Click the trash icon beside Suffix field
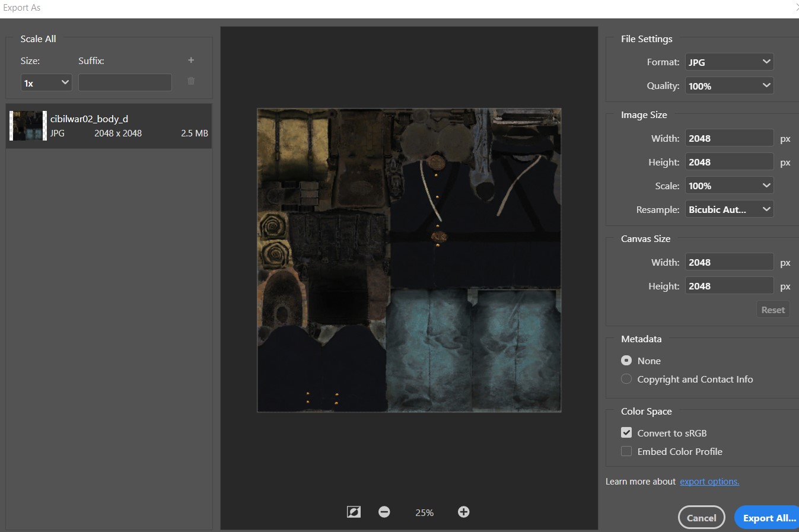Viewport: 799px width, 532px height. point(191,81)
